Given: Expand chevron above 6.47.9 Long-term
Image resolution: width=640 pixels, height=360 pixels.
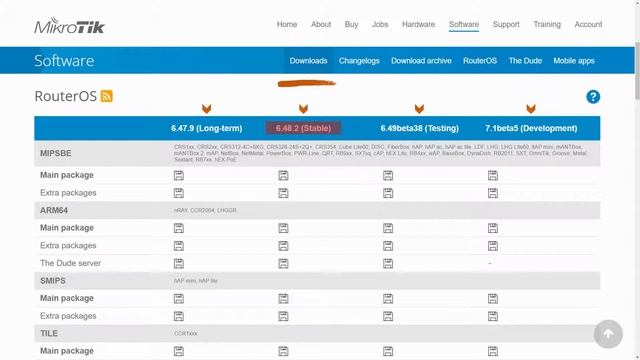Looking at the screenshot, I should click(x=207, y=109).
